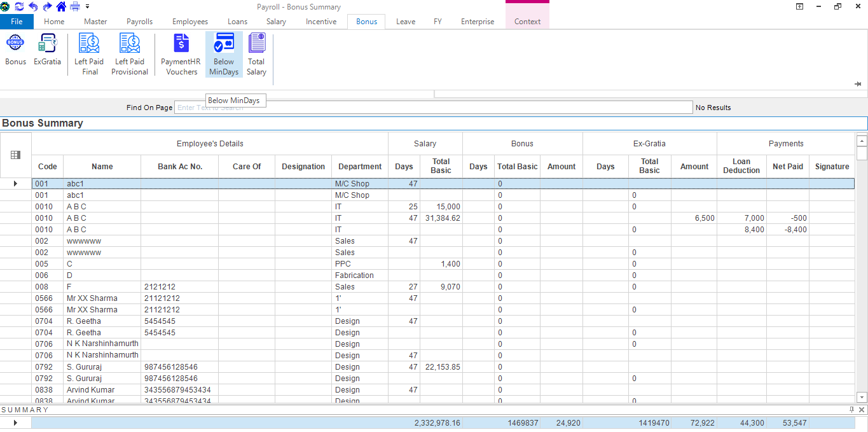The width and height of the screenshot is (868, 432).
Task: Open the File menu
Action: click(17, 22)
